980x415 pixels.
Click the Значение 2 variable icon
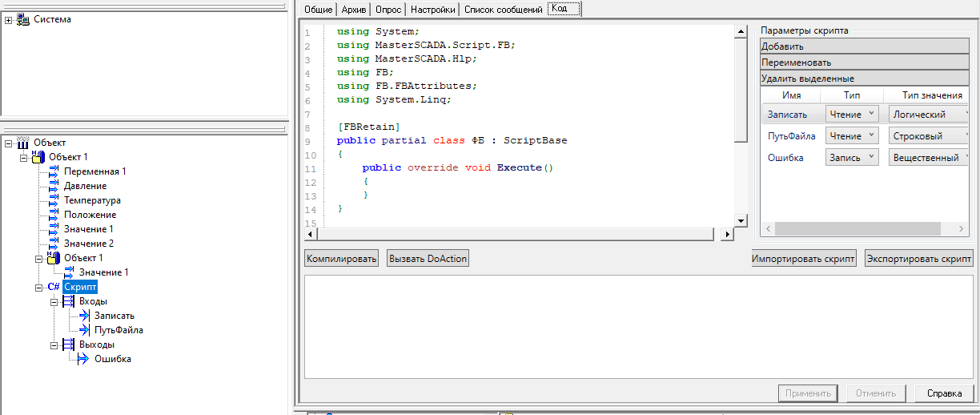tap(54, 243)
